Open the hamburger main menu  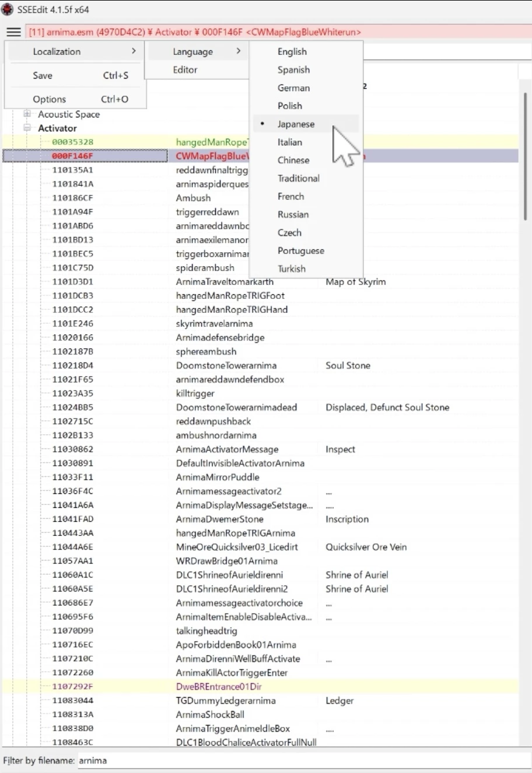13,32
